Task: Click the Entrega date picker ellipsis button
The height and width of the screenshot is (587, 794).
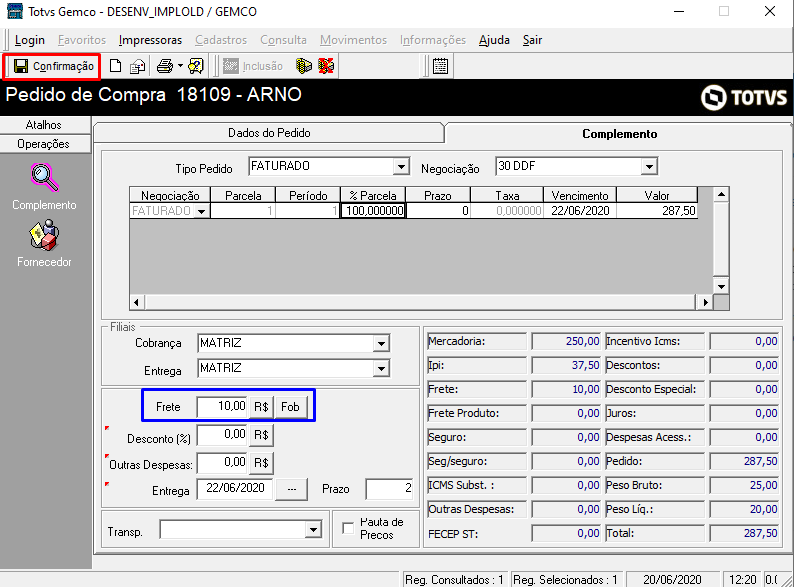Action: pyautogui.click(x=292, y=489)
